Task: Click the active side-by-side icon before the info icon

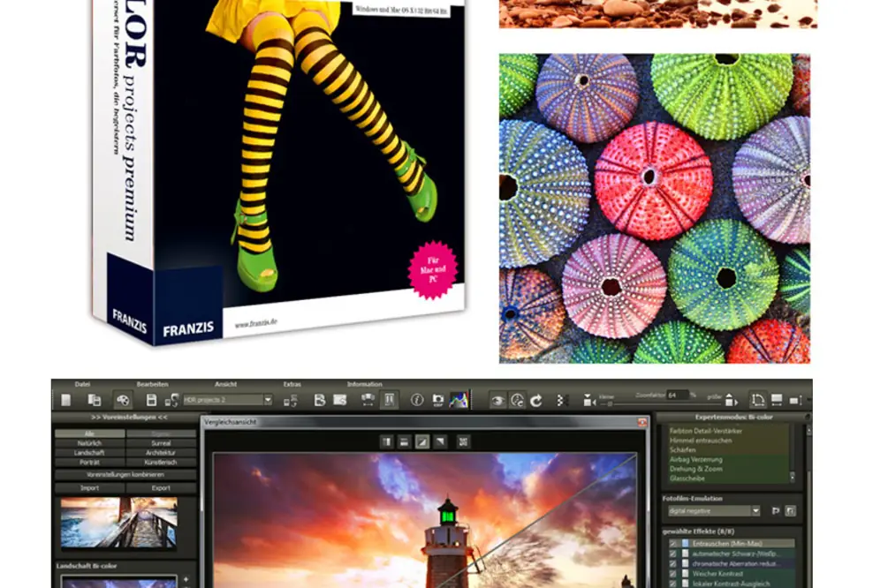Action: [389, 400]
